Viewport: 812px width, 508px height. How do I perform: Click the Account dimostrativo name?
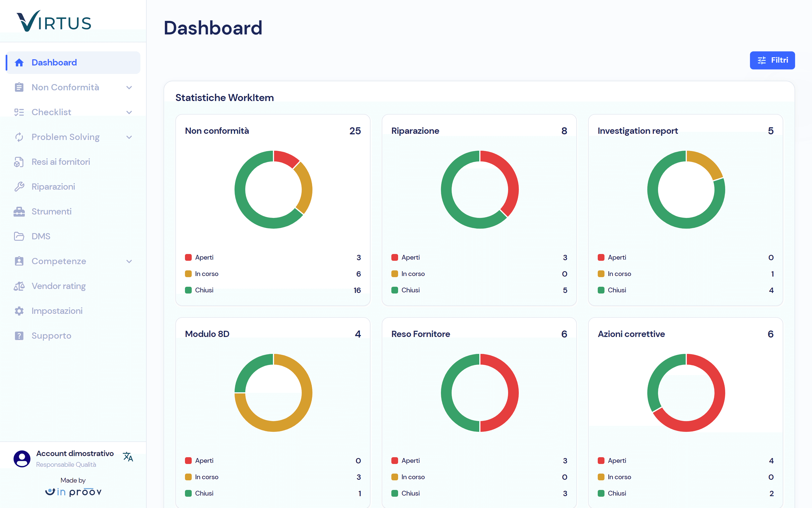pos(75,454)
